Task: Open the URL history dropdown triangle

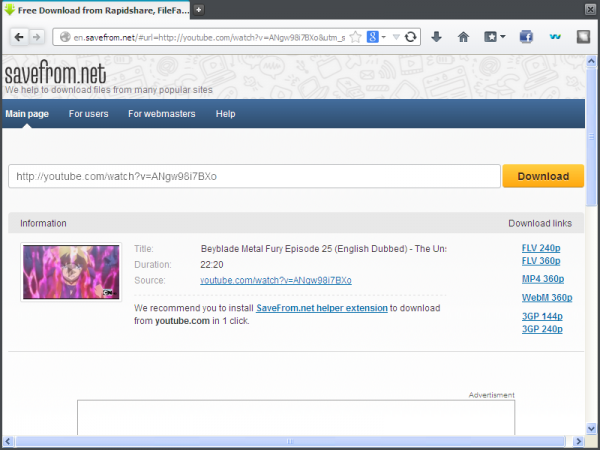Action: click(396, 37)
